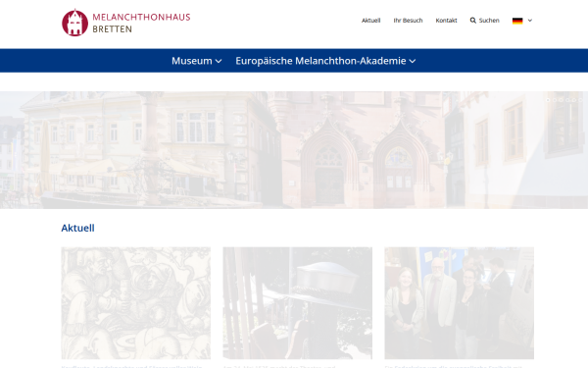The height and width of the screenshot is (368, 588).
Task: Open the hat silhouette news thumbnail
Action: click(x=297, y=303)
